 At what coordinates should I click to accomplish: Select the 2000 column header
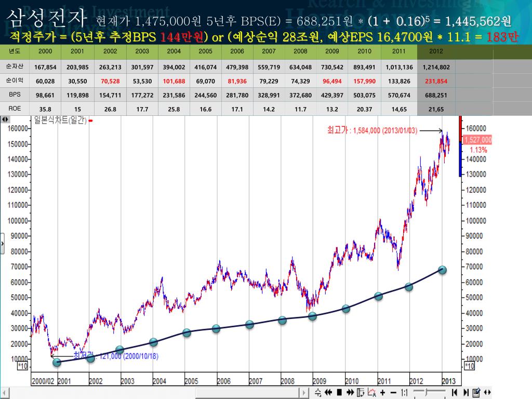45,51
